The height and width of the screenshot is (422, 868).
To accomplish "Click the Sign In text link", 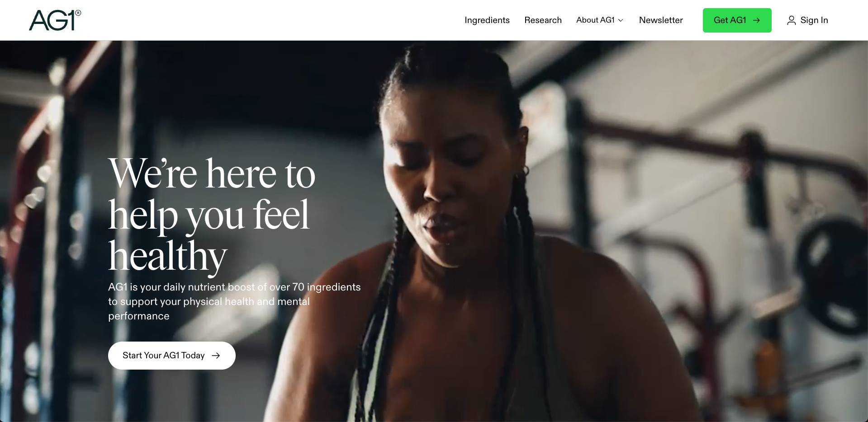I will (814, 20).
